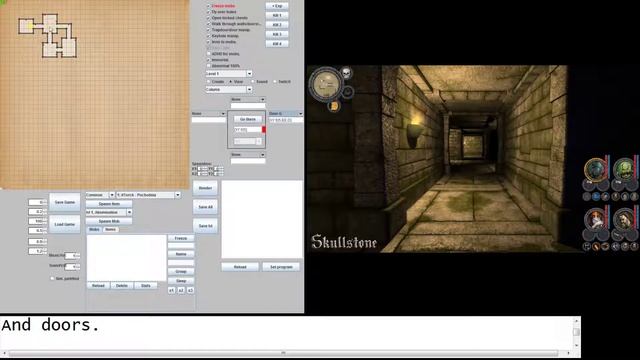The width and height of the screenshot is (640, 360).
Task: Select the View radio button
Action: click(231, 82)
